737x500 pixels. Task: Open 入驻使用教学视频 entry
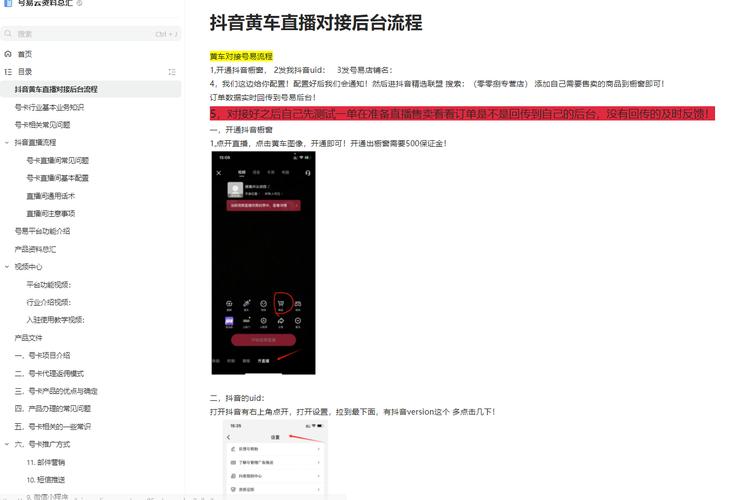point(55,320)
